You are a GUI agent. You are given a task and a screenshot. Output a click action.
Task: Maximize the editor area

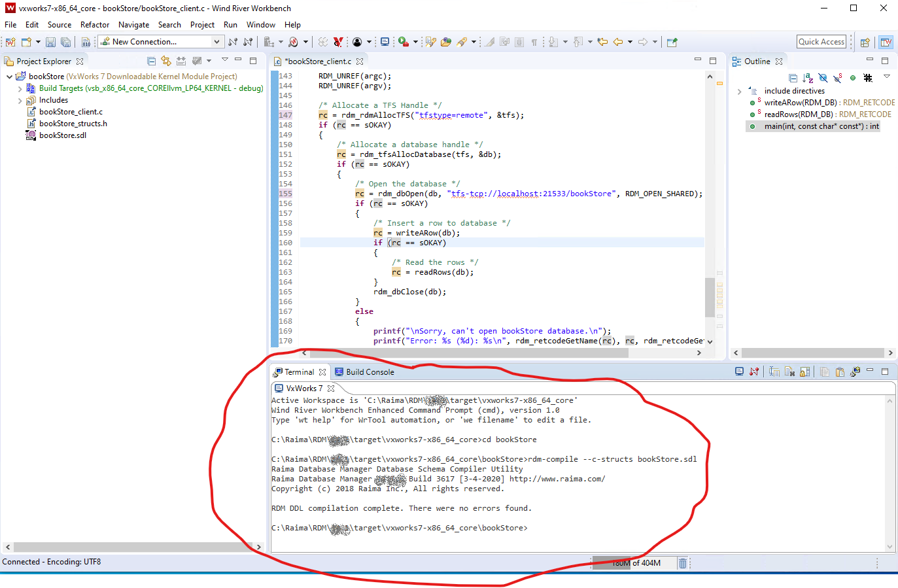click(713, 60)
